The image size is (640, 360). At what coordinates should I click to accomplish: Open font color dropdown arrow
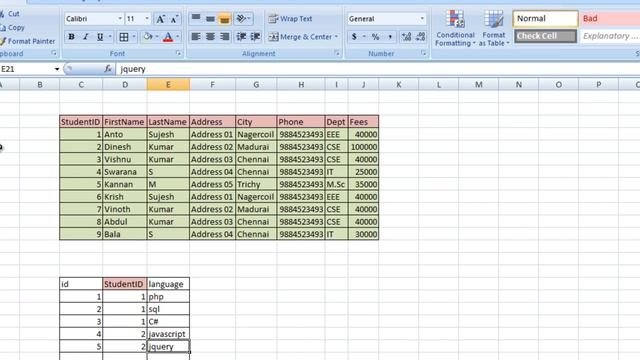[x=178, y=37]
